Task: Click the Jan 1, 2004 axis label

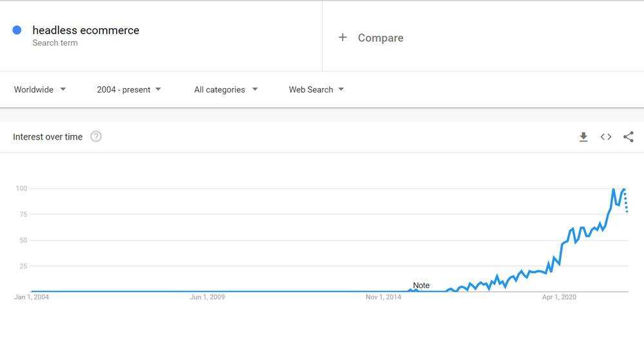Action: click(32, 297)
